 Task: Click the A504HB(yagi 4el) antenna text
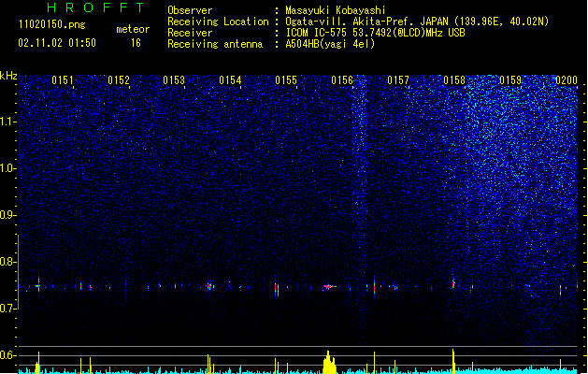click(x=330, y=44)
